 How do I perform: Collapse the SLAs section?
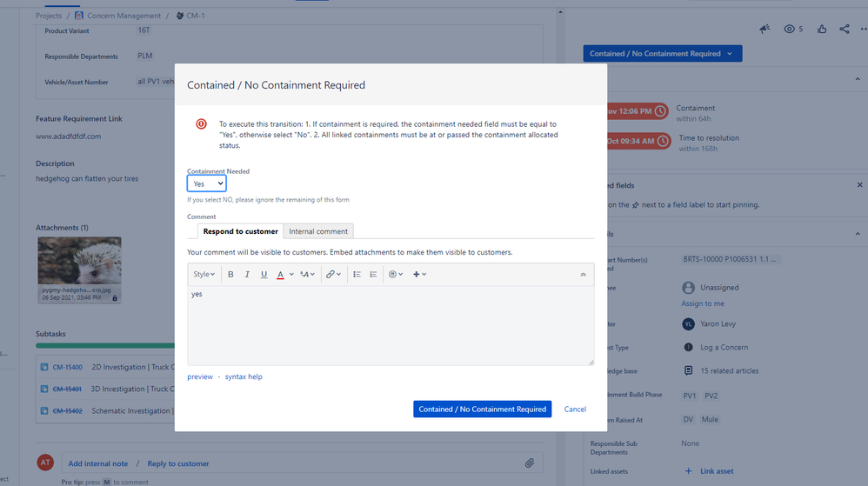[x=858, y=79]
